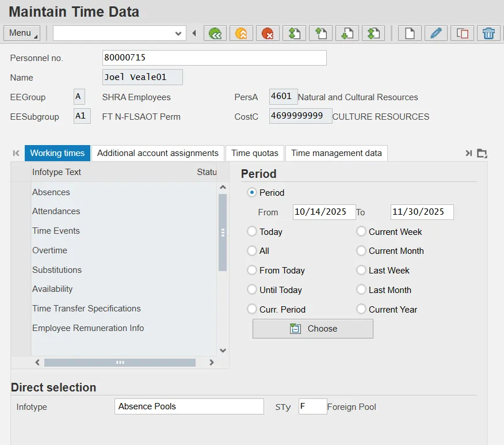This screenshot has height=445, width=504.
Task: Click the Create (blank page) icon
Action: pyautogui.click(x=410, y=33)
